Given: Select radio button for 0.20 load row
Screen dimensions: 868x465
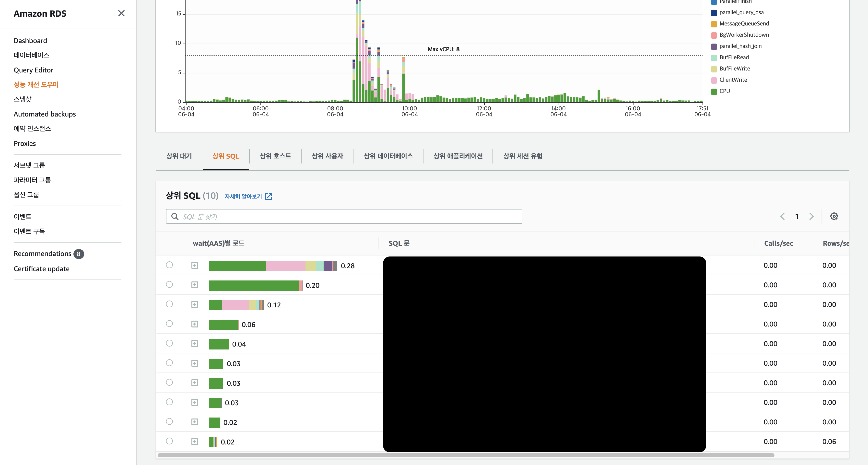Looking at the screenshot, I should (x=169, y=284).
